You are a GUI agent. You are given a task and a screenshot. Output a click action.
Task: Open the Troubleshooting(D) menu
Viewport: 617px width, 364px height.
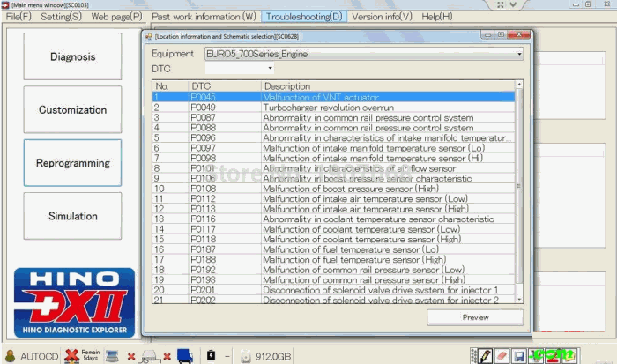(x=304, y=17)
